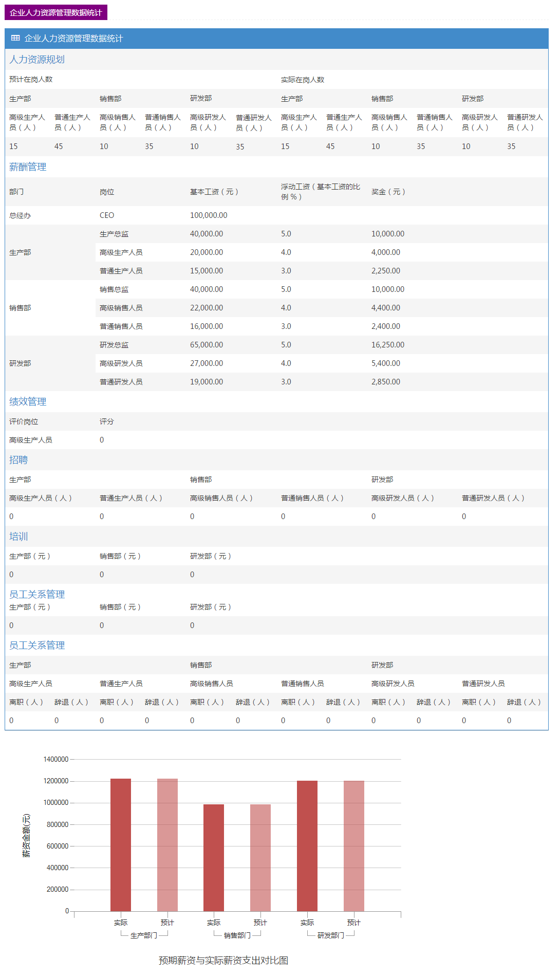Click the 人力资源规划 section heading
Screen dimensions: 560x976
click(37, 60)
